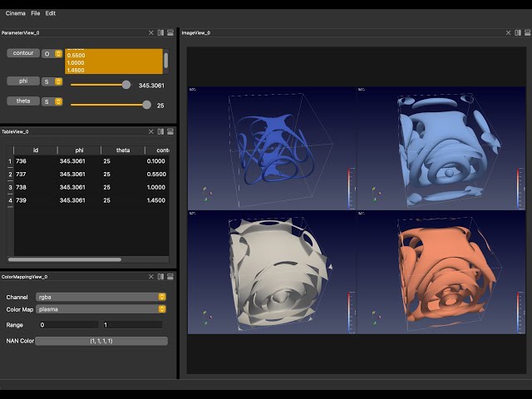
Task: Close the ParameterView_0 panel
Action: point(151,32)
